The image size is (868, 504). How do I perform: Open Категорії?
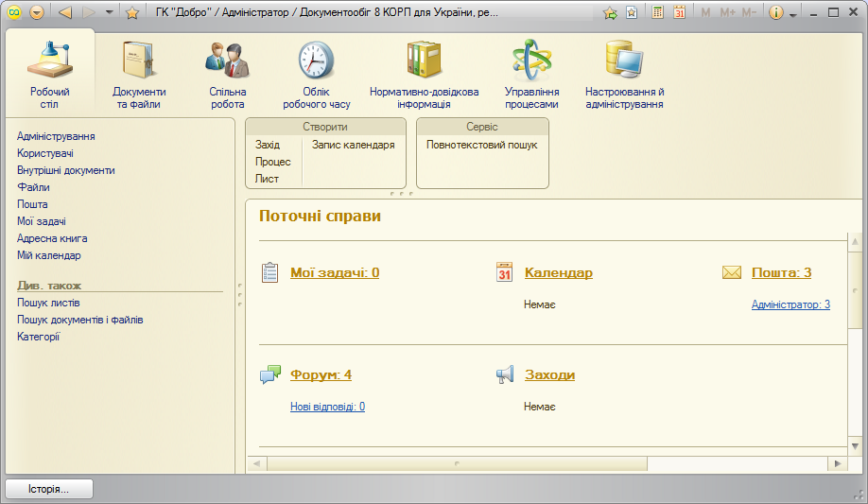(x=38, y=337)
